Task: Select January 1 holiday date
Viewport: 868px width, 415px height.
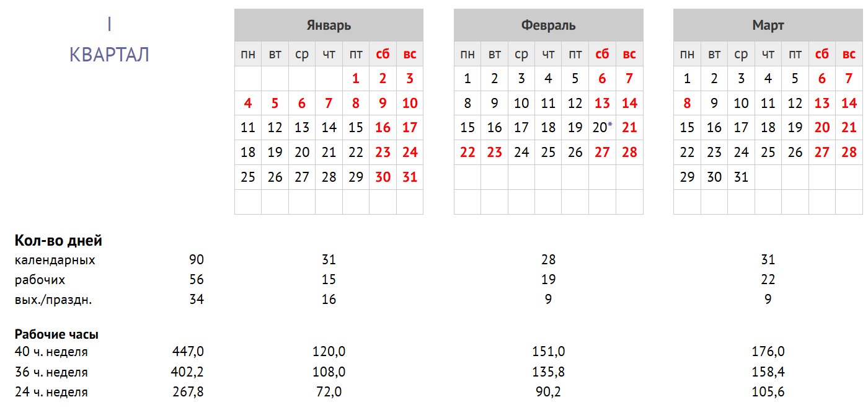Action: (356, 79)
